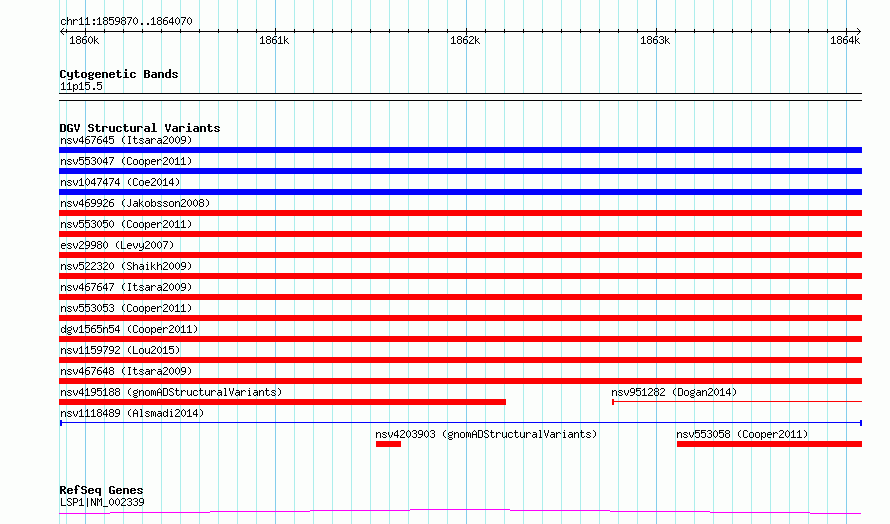Select the short red bar under nsv4203903

coord(388,444)
